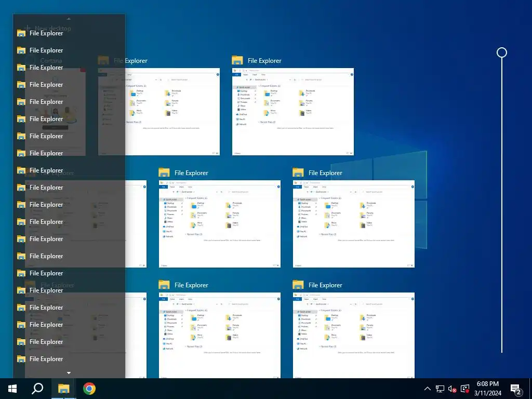Open network status tray icon
Screen dimensions: 532x399
coord(440,389)
